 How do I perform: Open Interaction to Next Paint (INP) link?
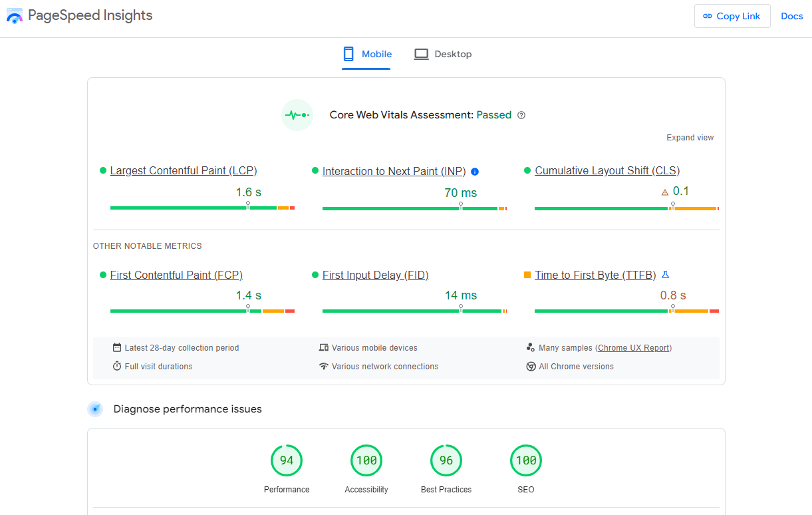click(x=394, y=172)
